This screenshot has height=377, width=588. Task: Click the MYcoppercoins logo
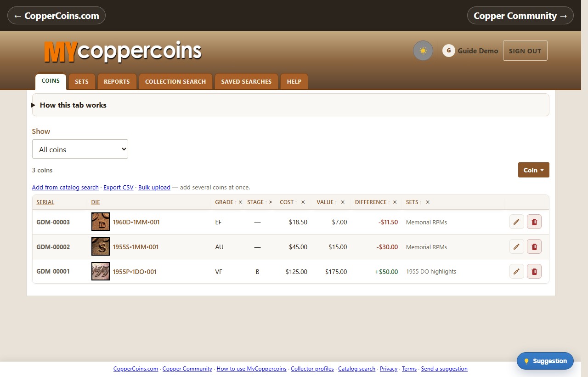tap(123, 51)
